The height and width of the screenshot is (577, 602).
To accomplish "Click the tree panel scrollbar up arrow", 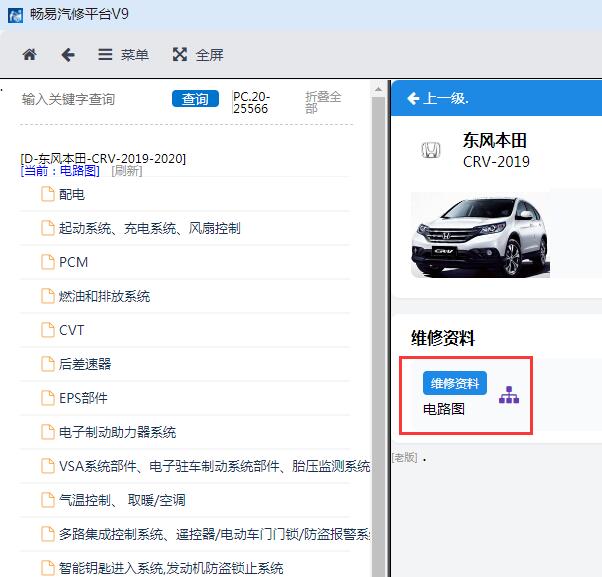I will click(378, 89).
